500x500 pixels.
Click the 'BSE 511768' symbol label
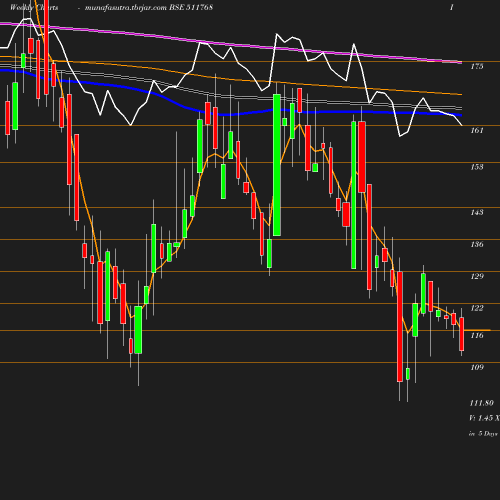click(191, 7)
